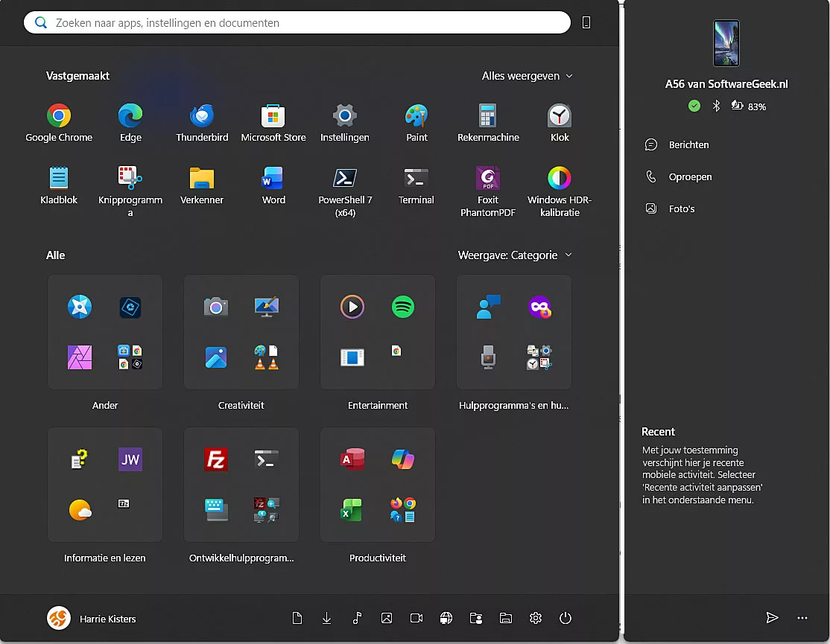Switch to the Oproepen section

coord(690,176)
